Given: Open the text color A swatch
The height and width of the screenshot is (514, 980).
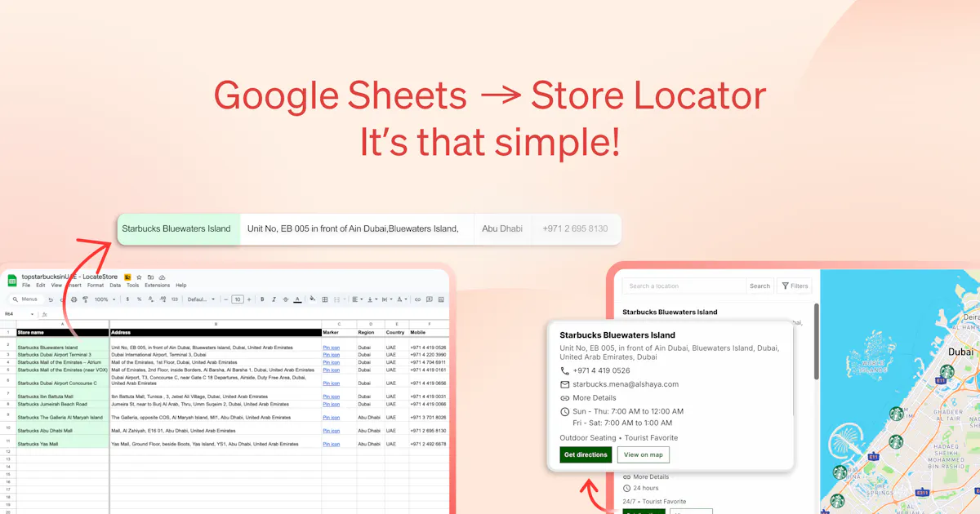Looking at the screenshot, I should [x=297, y=299].
